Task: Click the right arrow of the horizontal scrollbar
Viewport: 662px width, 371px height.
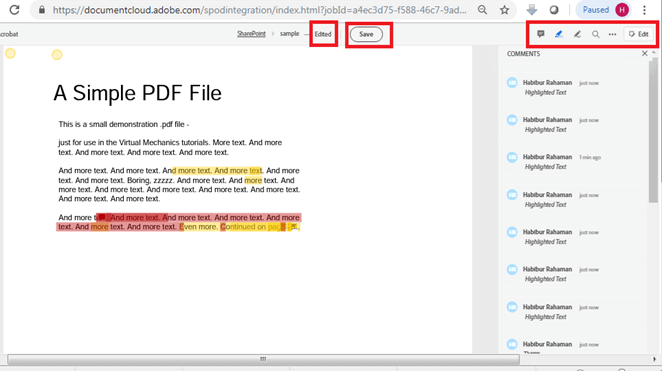Action: click(x=654, y=359)
